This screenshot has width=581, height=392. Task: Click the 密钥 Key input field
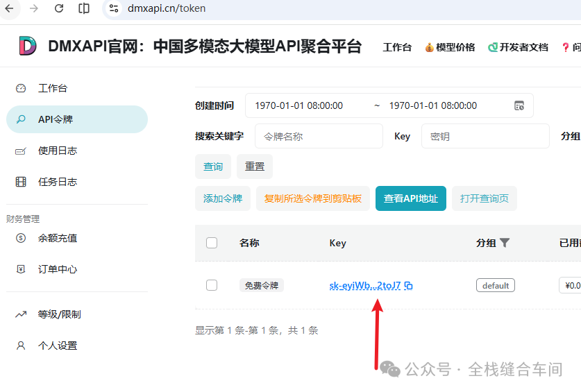tap(485, 137)
